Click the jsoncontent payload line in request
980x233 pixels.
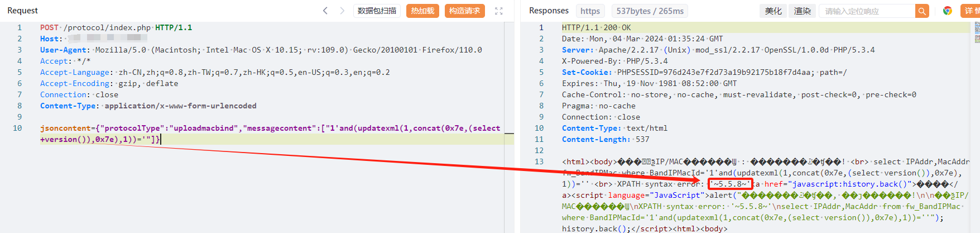(x=270, y=134)
